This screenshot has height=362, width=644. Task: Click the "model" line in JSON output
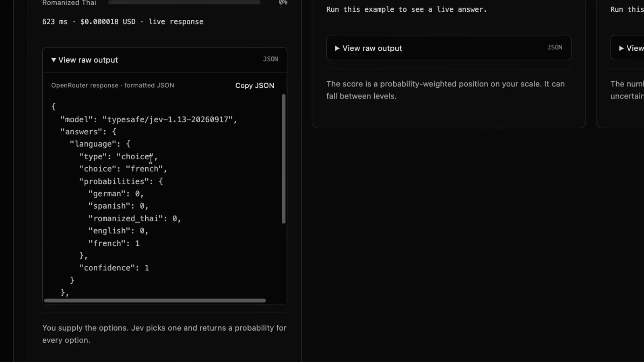pyautogui.click(x=149, y=119)
